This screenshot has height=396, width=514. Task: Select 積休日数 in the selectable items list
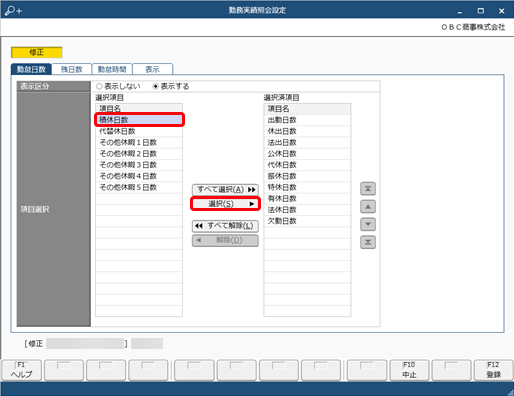point(139,120)
